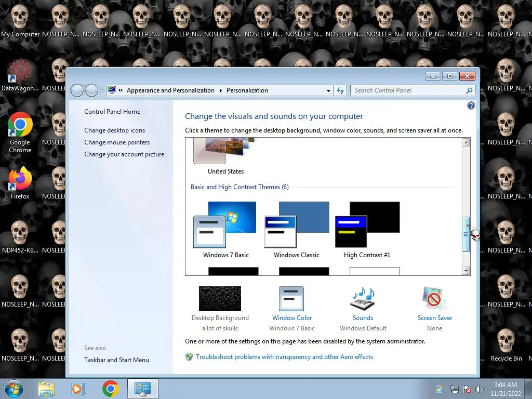The height and width of the screenshot is (399, 532).
Task: Select the Personalization breadcrumb
Action: [247, 90]
